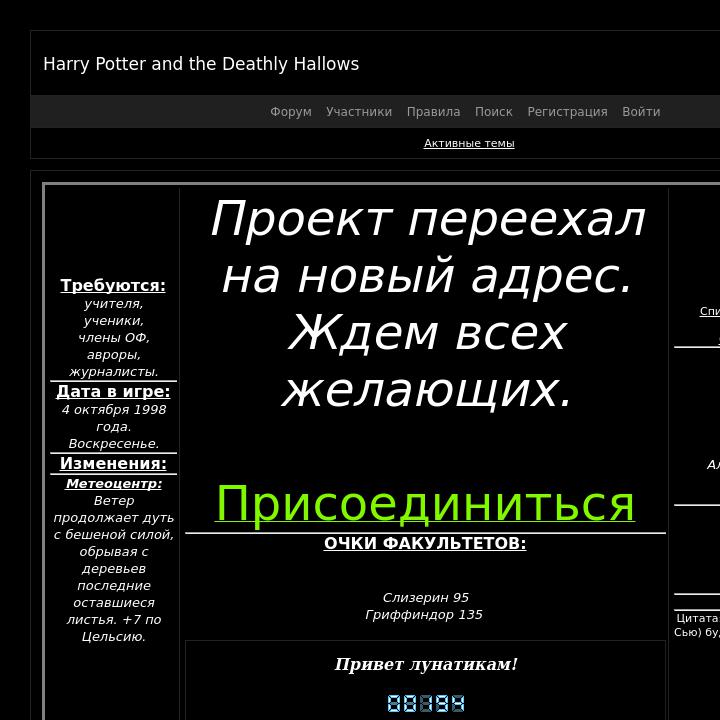Click the Harry Potter and the Deathly Hallows title
This screenshot has height=720, width=720.
(201, 64)
